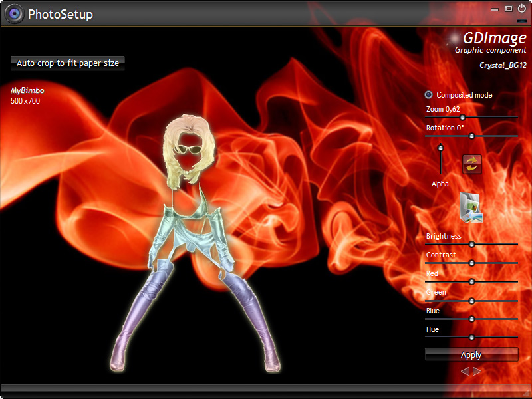The height and width of the screenshot is (399, 532).
Task: Click the minimize window icon
Action: pos(495,9)
